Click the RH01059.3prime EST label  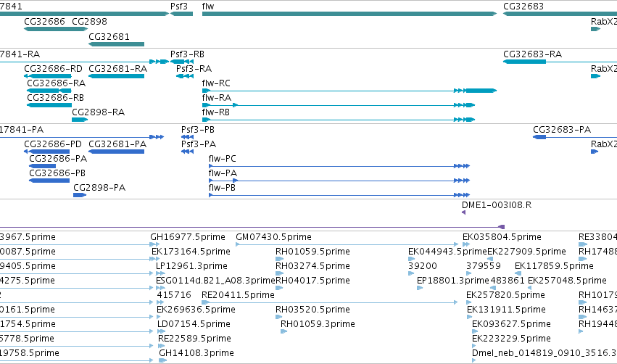click(x=318, y=324)
